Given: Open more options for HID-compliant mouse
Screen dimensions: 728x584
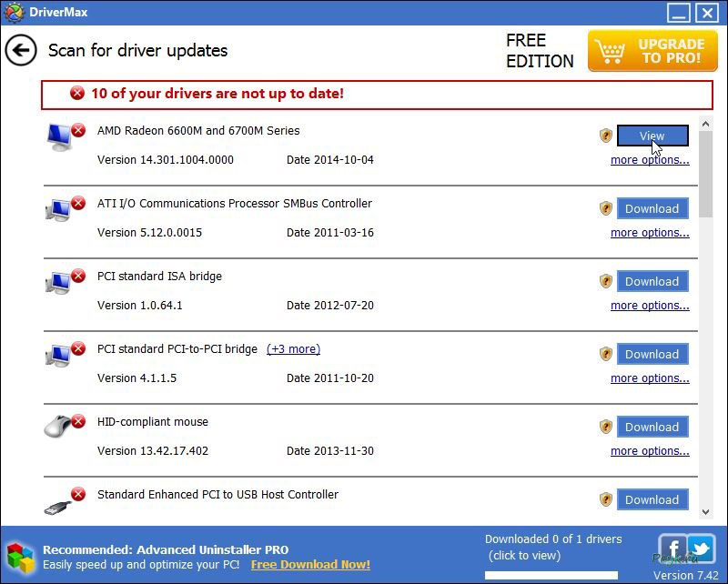Looking at the screenshot, I should point(650,451).
